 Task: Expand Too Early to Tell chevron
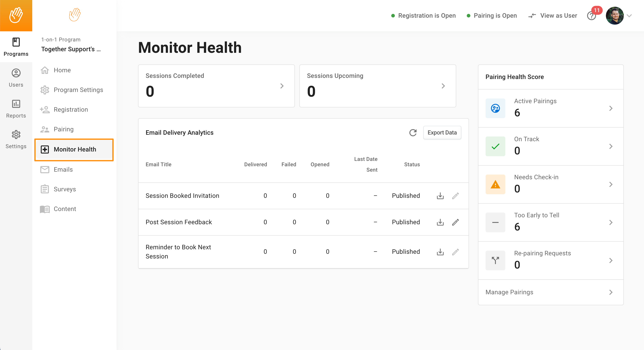coord(610,222)
